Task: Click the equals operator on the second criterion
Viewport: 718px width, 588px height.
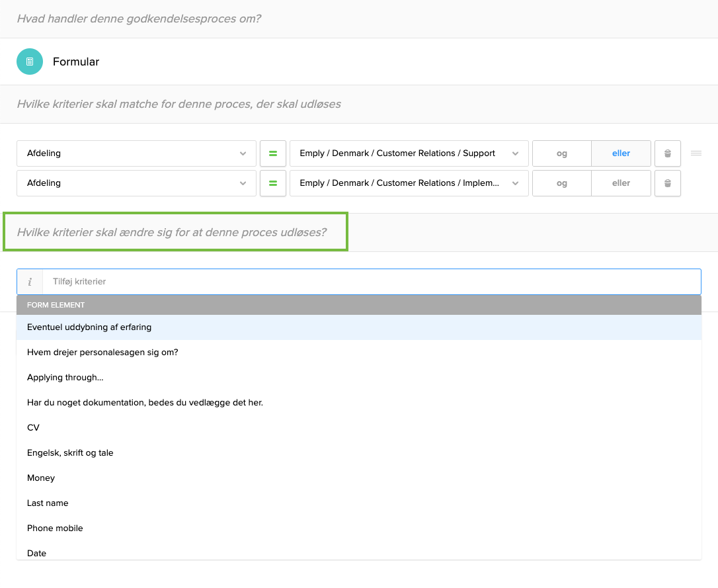Action: [272, 183]
